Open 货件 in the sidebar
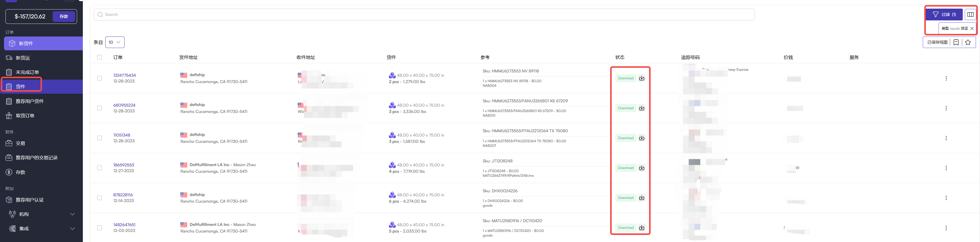The height and width of the screenshot is (242, 980). coord(41,87)
